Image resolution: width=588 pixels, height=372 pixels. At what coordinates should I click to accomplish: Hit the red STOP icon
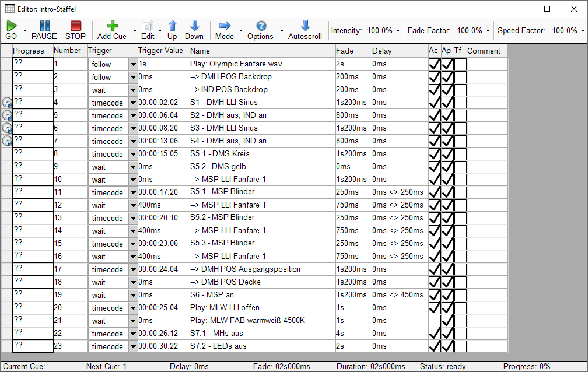75,26
